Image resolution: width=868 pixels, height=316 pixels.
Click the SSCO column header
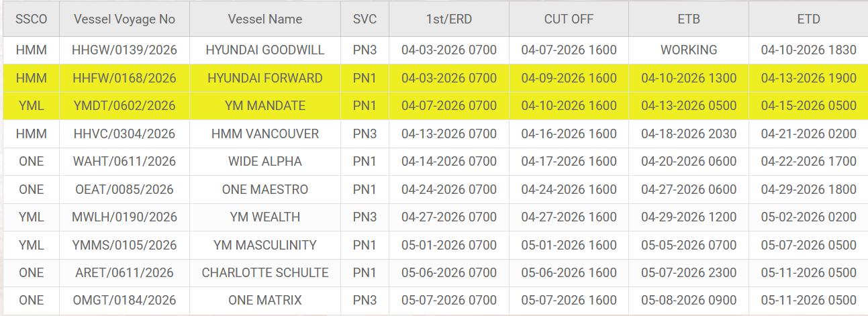click(x=31, y=19)
